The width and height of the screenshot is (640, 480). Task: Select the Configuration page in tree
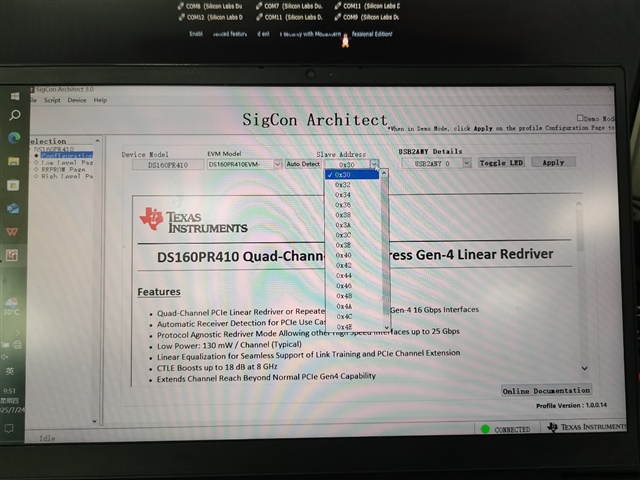67,156
